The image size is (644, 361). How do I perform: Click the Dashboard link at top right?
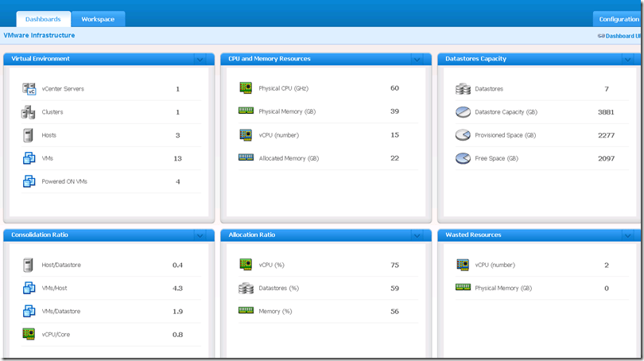[x=619, y=36]
